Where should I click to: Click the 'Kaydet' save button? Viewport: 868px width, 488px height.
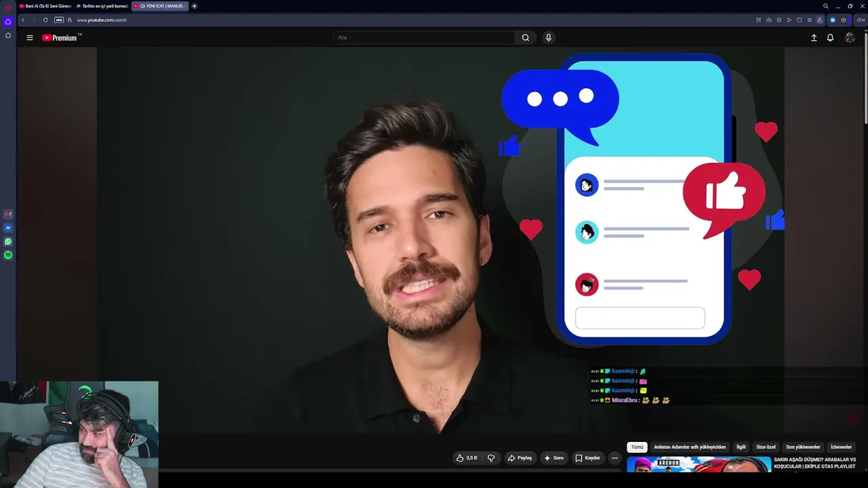(587, 458)
